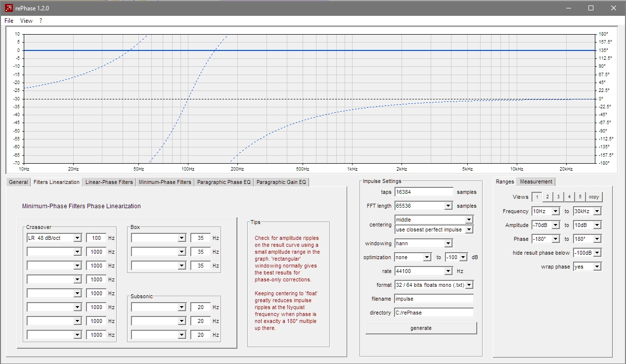Viewport: 626px width, 364px height.
Task: Open the sample rate 44100 dropdown
Action: tap(424, 271)
